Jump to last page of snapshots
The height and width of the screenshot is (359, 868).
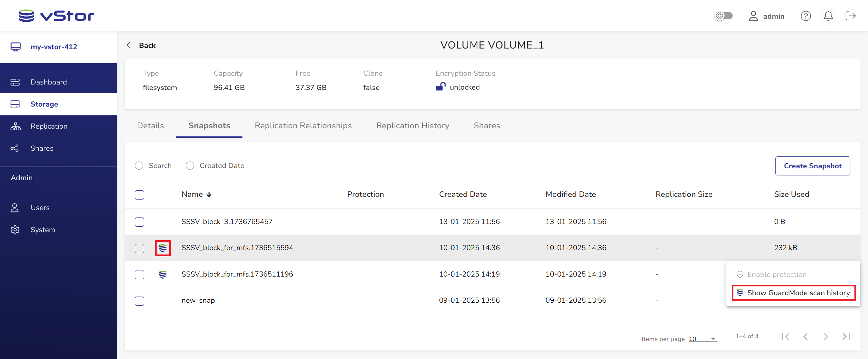846,337
